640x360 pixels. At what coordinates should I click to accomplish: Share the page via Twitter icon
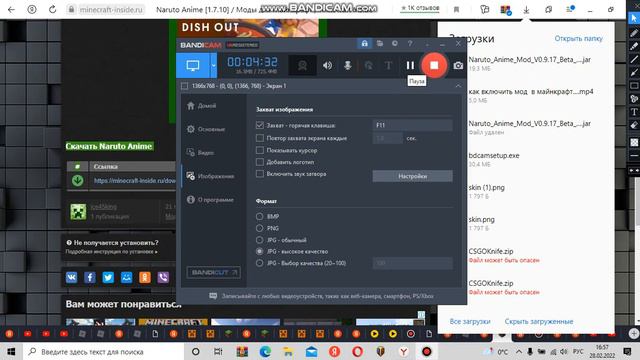coord(108,278)
